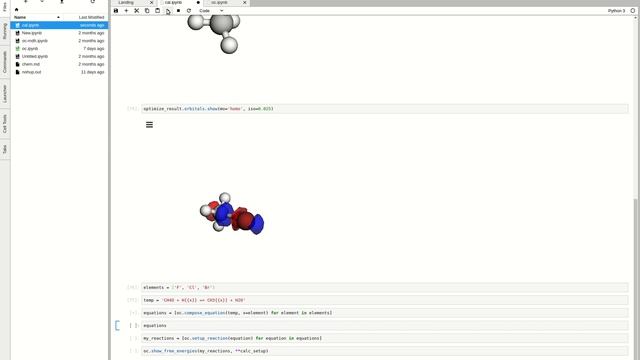Cut selected cell with the scissors icon

tap(137, 11)
